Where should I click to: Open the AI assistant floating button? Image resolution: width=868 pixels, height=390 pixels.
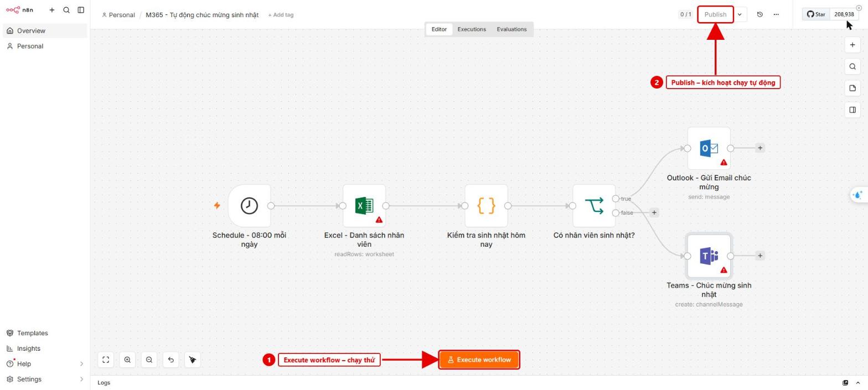click(x=859, y=195)
